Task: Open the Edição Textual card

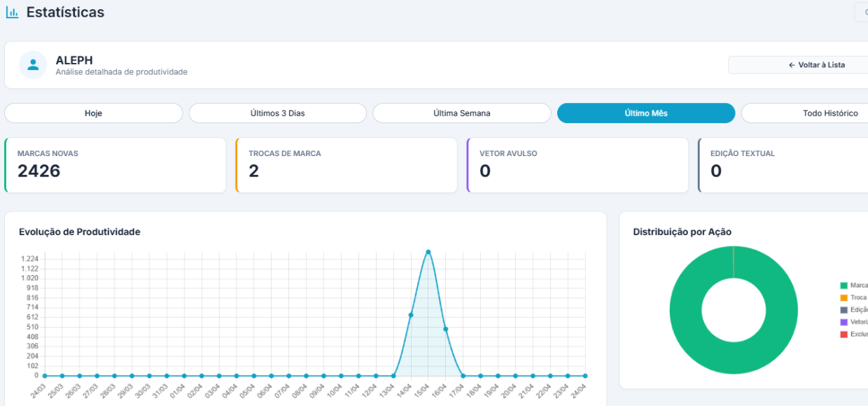Action: [x=783, y=165]
